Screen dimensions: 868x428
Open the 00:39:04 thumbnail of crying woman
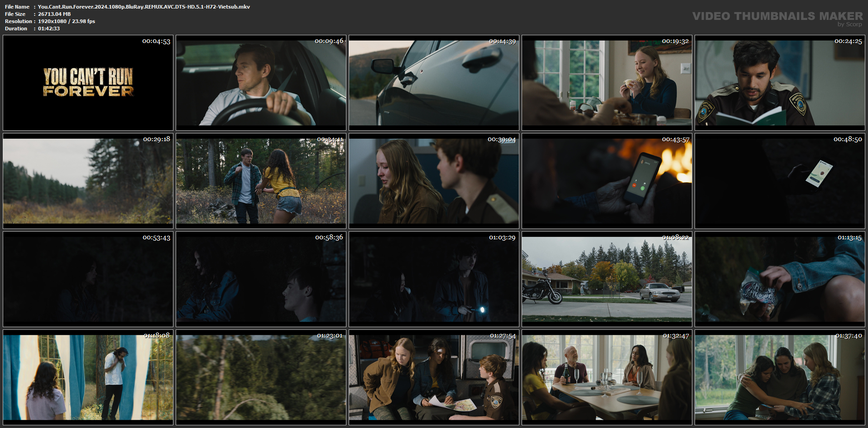(x=434, y=181)
